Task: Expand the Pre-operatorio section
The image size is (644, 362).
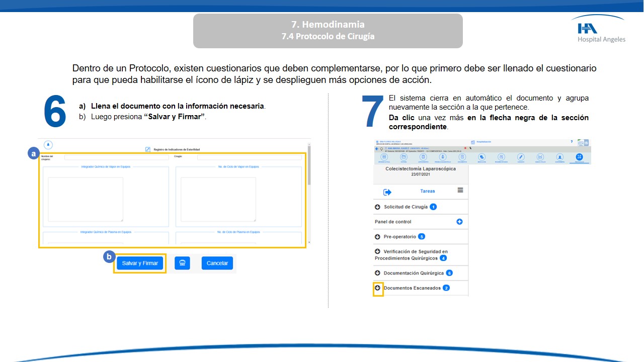Action: click(x=377, y=236)
